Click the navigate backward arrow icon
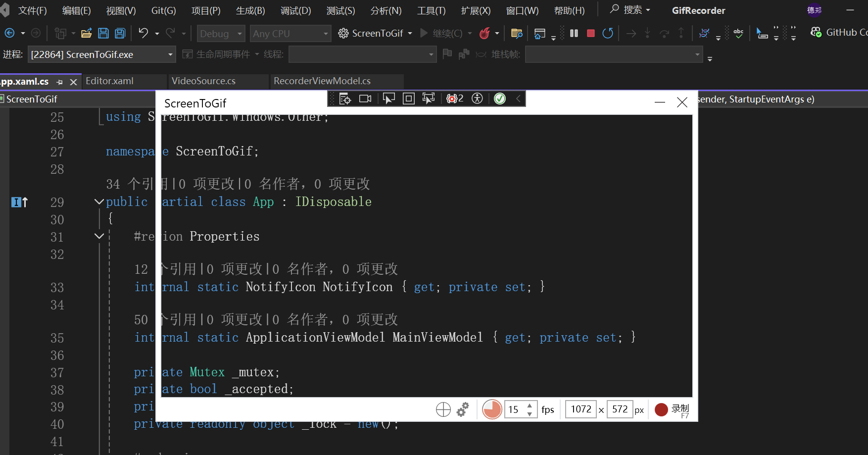Screen dimensions: 868x455 pyautogui.click(x=9, y=33)
